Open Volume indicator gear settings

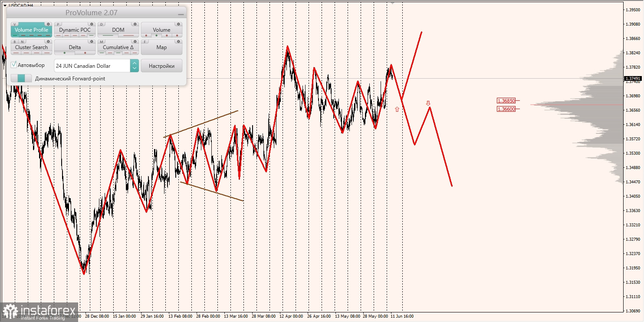pos(178,24)
